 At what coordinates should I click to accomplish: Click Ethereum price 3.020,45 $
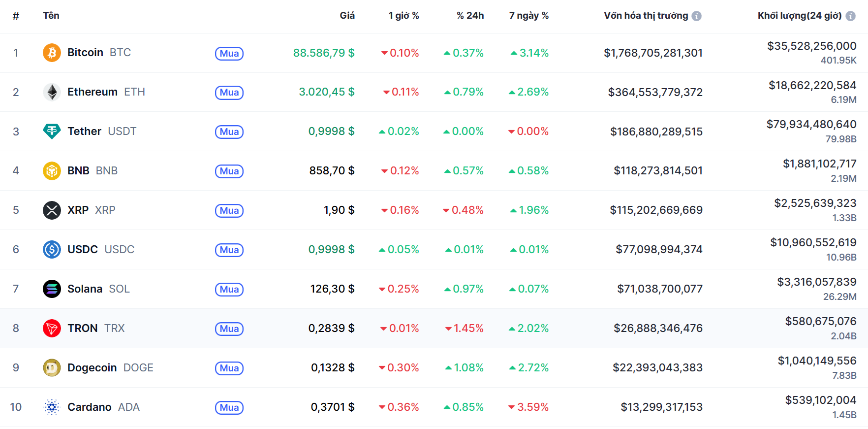point(327,92)
